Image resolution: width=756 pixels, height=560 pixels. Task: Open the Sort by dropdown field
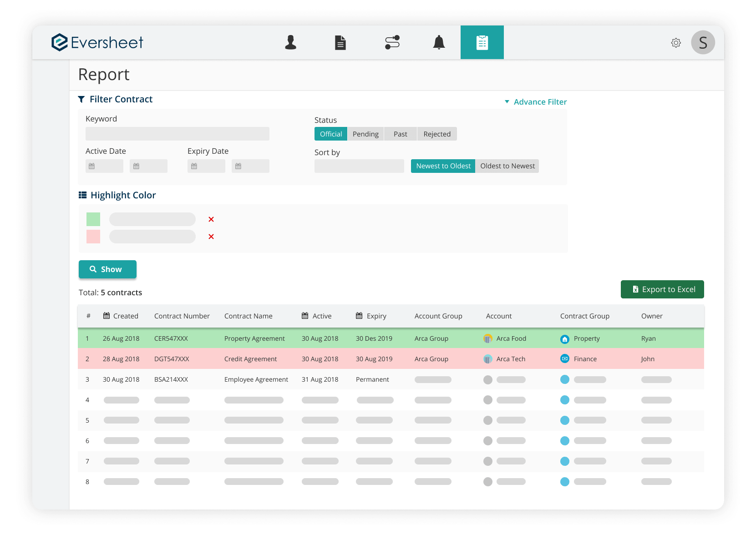pyautogui.click(x=359, y=166)
